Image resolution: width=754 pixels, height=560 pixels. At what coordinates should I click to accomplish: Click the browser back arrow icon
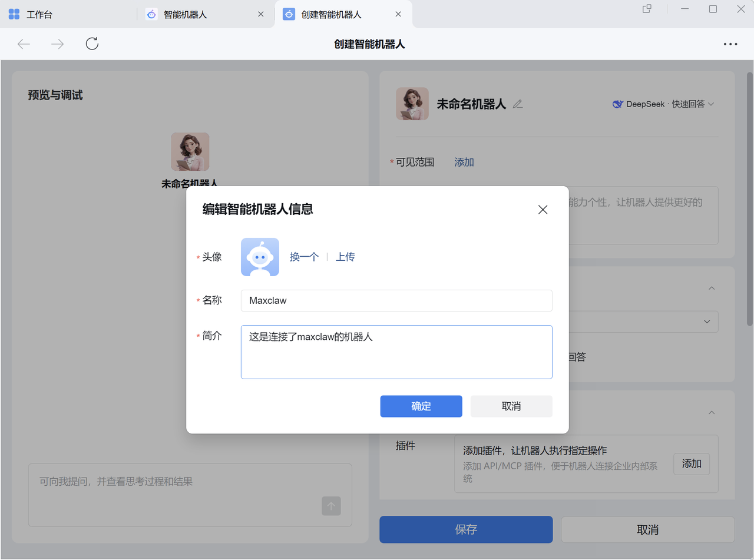[24, 44]
